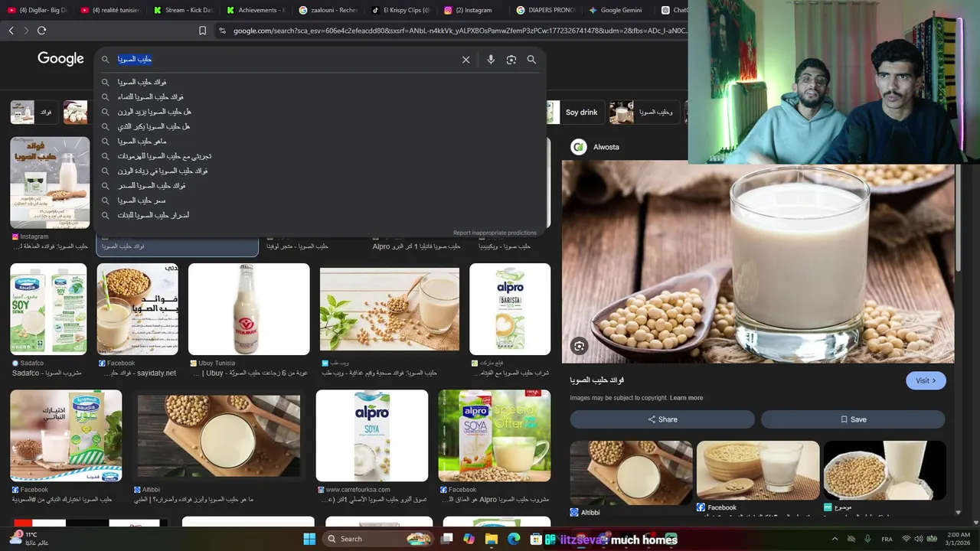Open the El Krispy Clips TikTok tab

click(400, 10)
